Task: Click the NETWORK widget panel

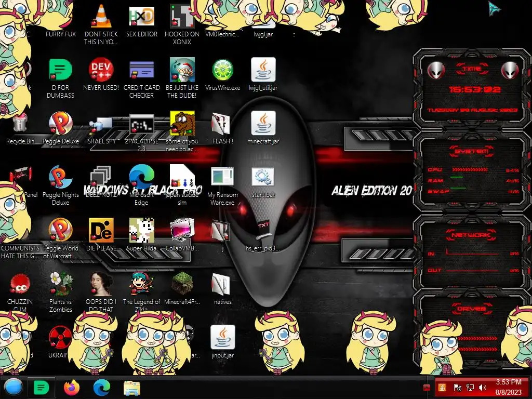Action: click(472, 253)
